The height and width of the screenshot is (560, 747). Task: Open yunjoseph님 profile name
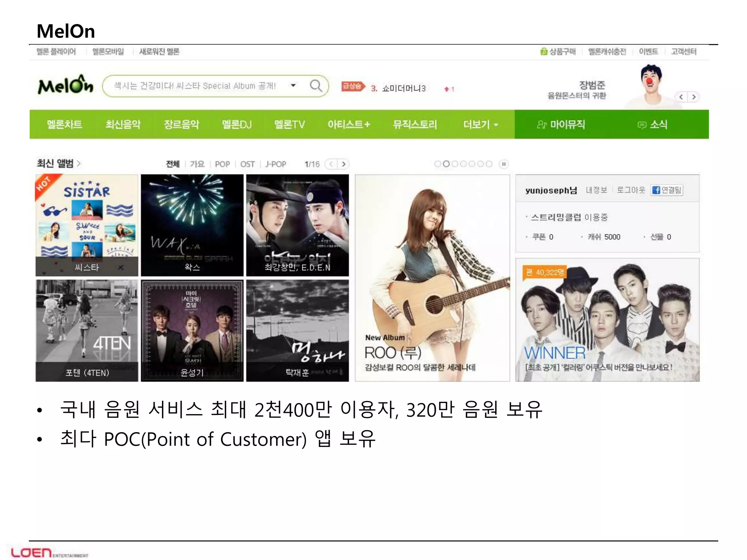point(551,190)
